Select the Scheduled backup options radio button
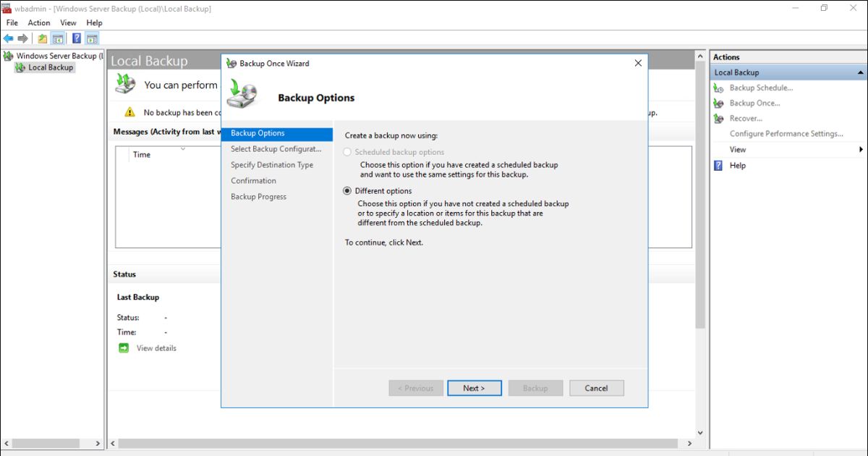The height and width of the screenshot is (456, 868). [x=348, y=152]
